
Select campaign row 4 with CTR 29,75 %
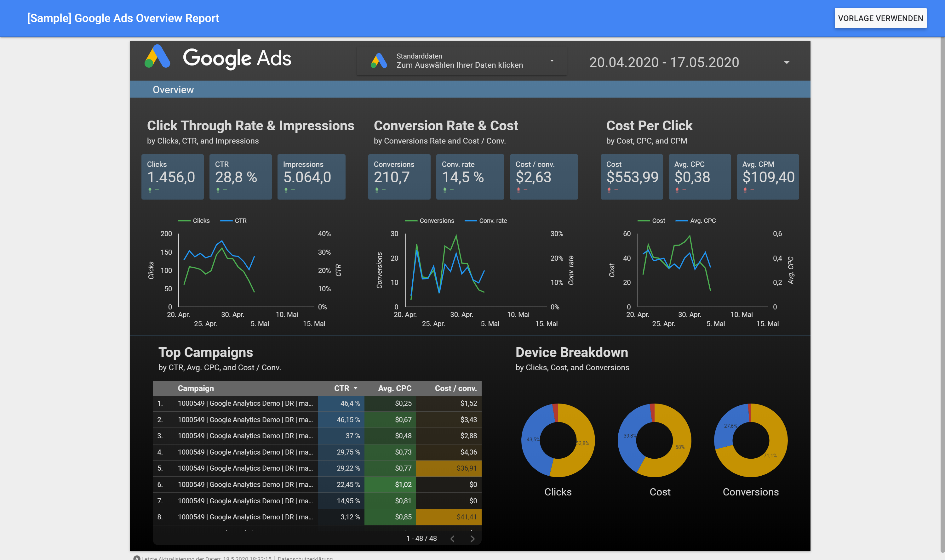point(317,452)
